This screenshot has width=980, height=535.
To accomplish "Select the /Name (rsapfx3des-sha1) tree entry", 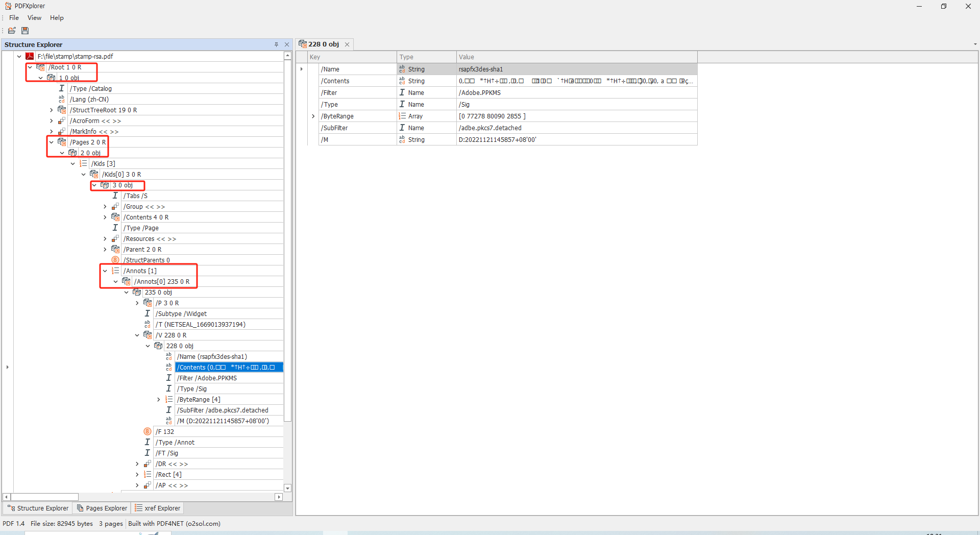I will 212,356.
